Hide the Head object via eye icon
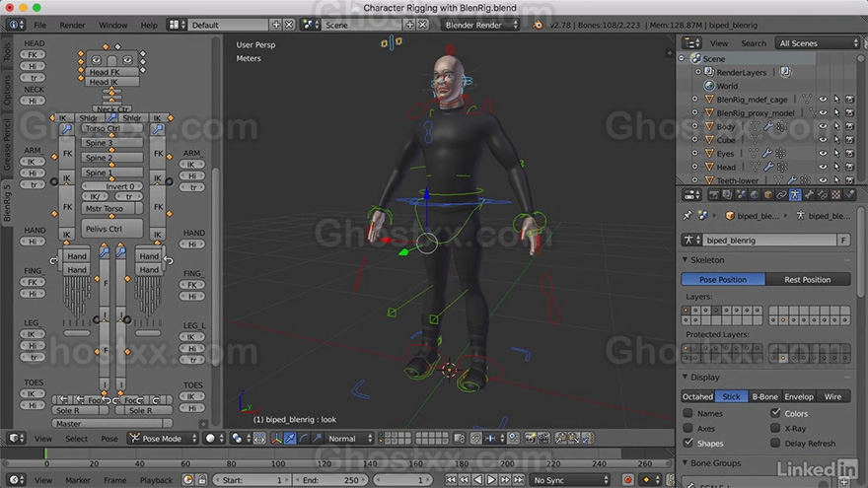 click(823, 167)
